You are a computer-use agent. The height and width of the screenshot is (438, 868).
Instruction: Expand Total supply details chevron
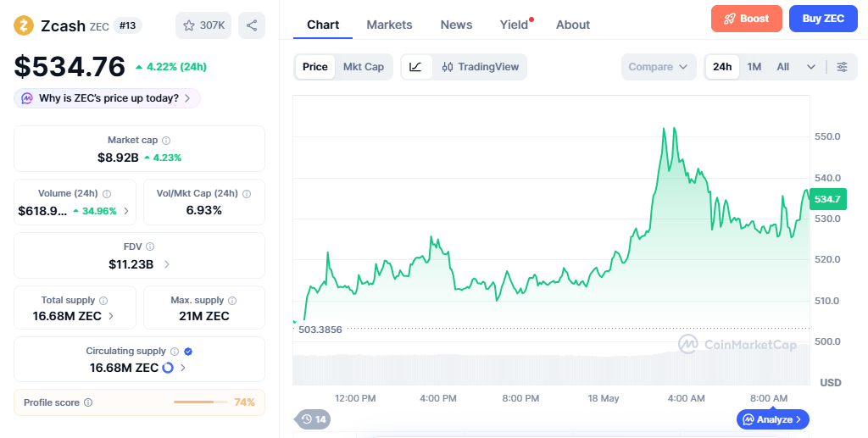point(111,316)
